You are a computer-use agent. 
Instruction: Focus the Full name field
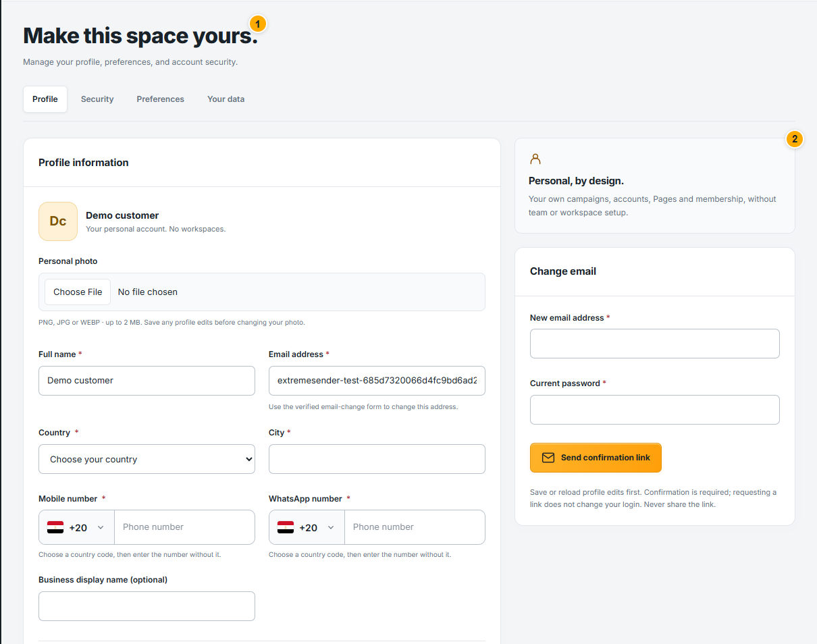point(147,381)
